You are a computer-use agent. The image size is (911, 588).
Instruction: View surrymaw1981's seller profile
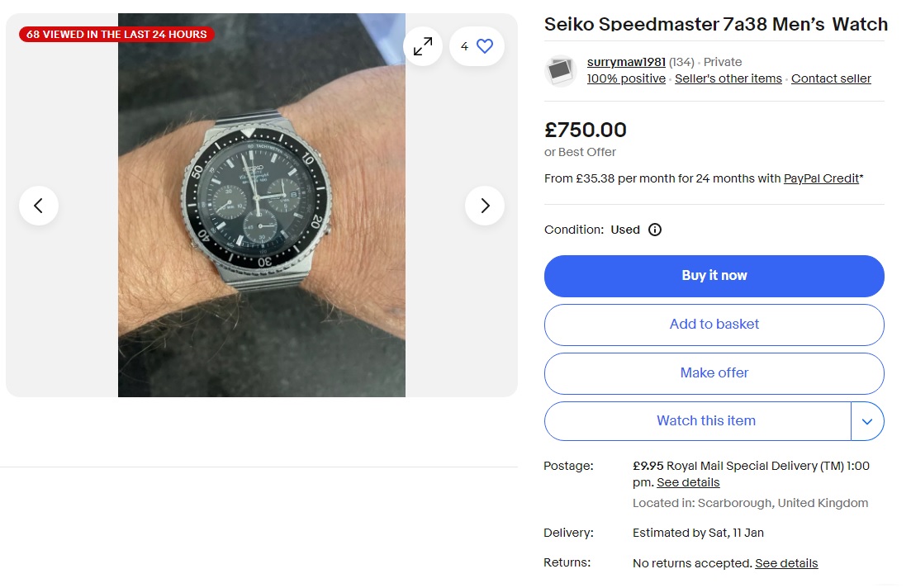(626, 62)
